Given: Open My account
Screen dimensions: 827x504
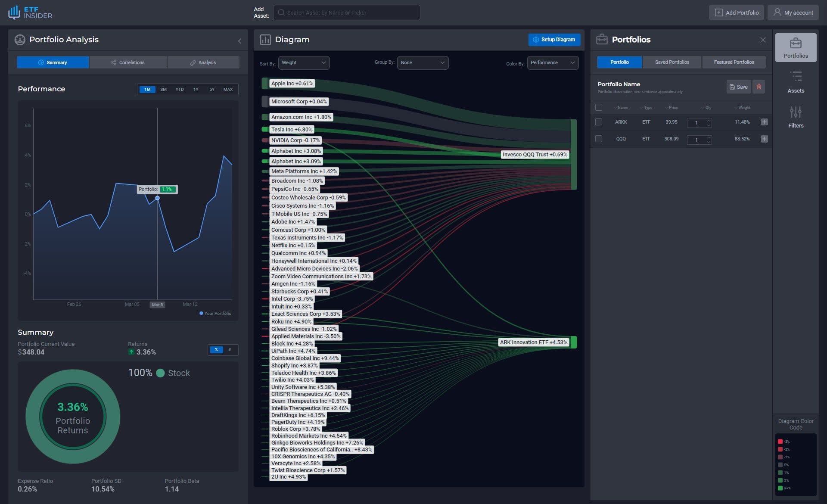Looking at the screenshot, I should (x=793, y=12).
